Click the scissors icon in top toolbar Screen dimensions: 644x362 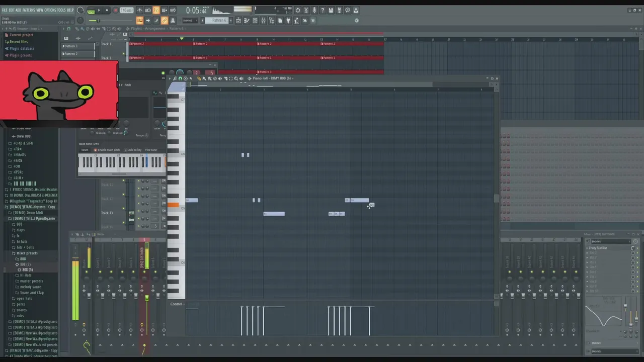(x=306, y=10)
